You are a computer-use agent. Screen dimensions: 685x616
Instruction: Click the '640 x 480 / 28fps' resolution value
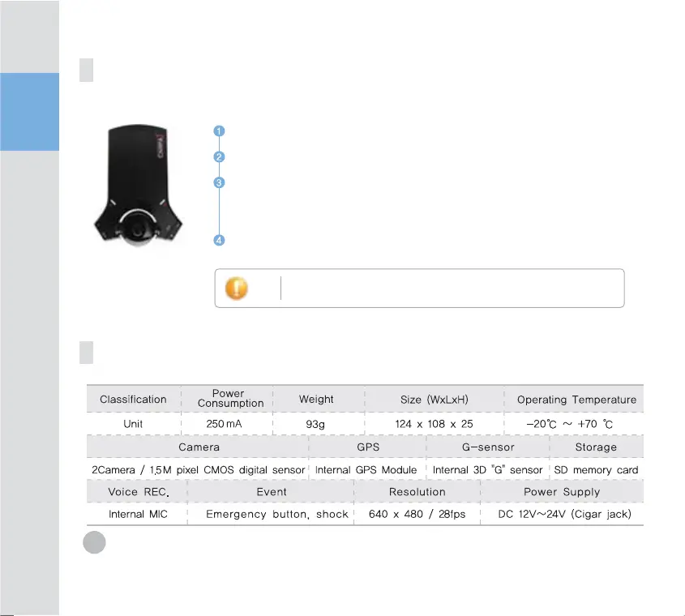417,514
